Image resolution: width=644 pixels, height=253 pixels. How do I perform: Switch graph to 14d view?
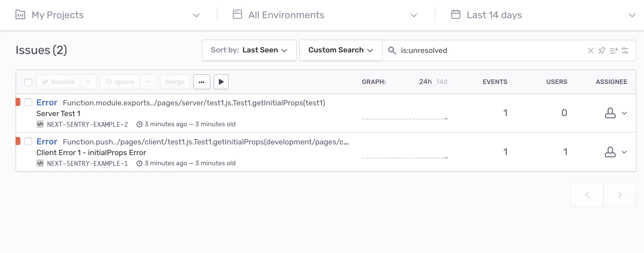point(442,82)
